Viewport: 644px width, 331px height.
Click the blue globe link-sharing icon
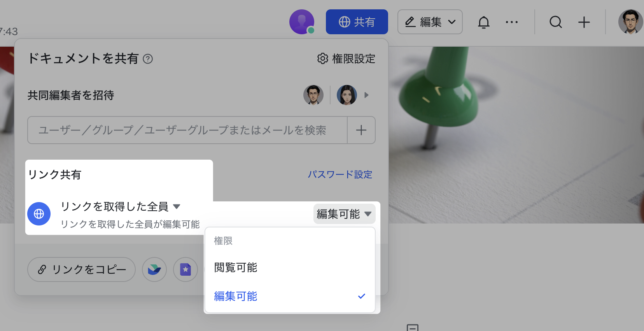pos(39,214)
